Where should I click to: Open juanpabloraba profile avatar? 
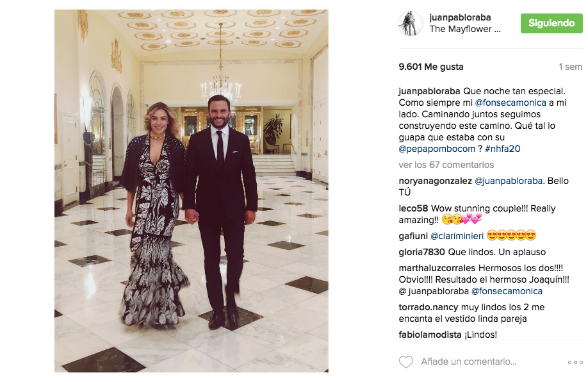tap(410, 23)
